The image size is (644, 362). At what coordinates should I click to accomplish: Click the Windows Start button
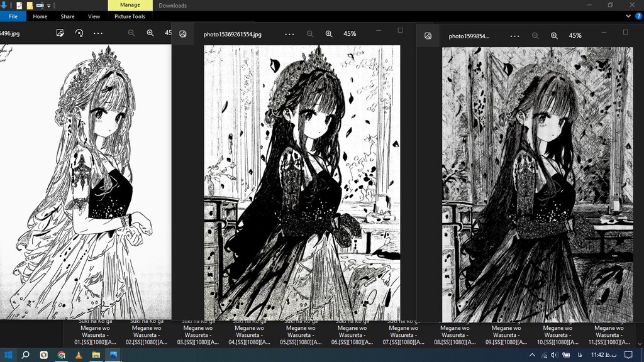click(x=8, y=355)
